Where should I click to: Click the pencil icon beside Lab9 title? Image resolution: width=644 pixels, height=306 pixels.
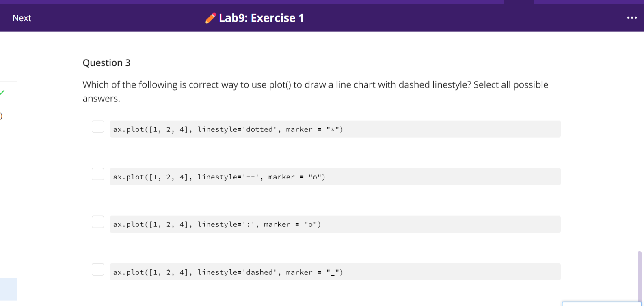click(x=211, y=18)
